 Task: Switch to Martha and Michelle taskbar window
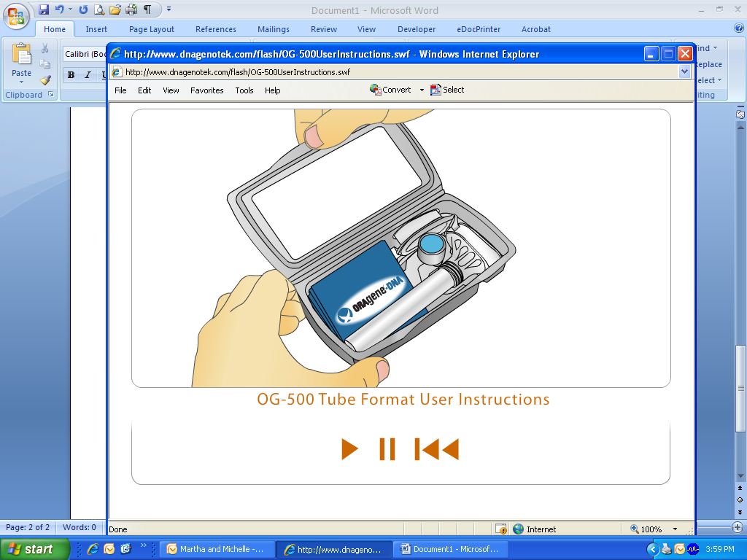click(216, 549)
